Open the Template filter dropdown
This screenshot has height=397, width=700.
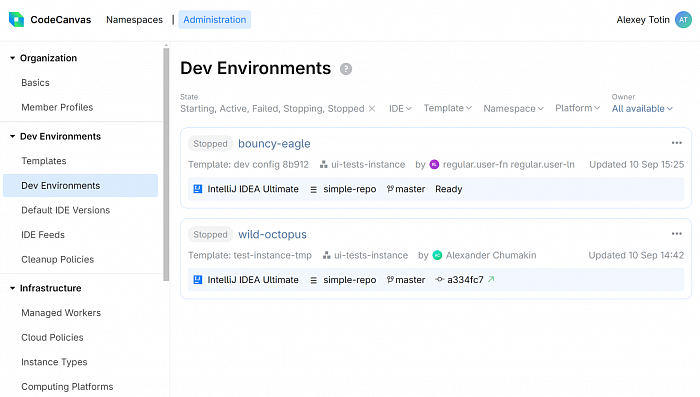pyautogui.click(x=448, y=108)
